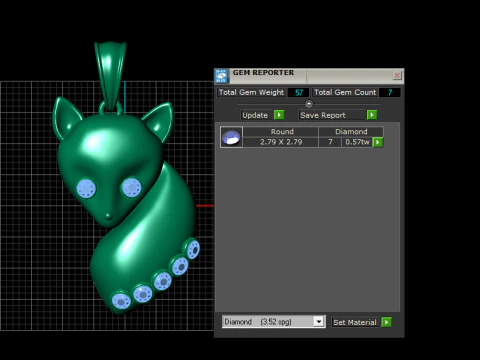Viewport: 480px width, 360px height.
Task: Select the topmost gem on the fox tail
Action: (193, 249)
